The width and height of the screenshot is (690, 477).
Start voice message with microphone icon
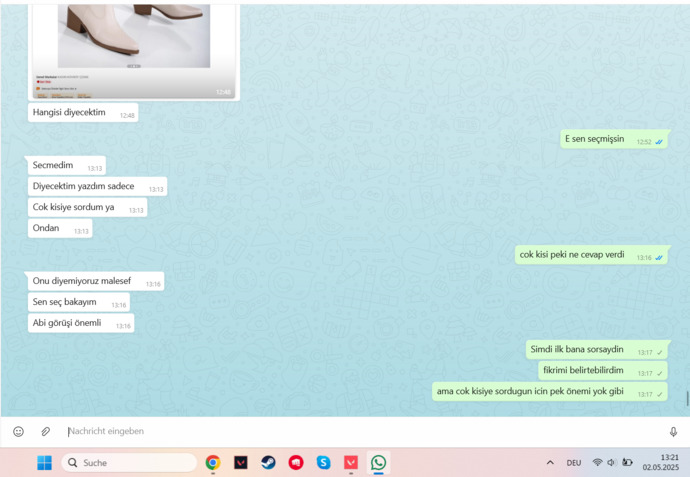[x=673, y=432]
